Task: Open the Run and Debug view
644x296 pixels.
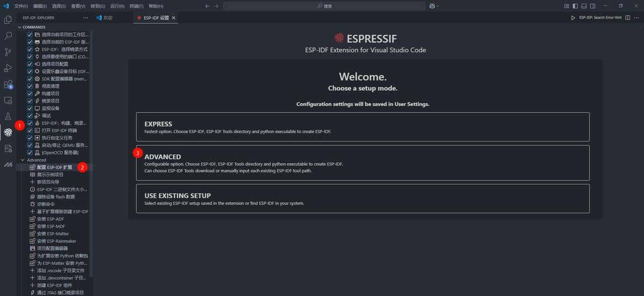Action: 8,68
